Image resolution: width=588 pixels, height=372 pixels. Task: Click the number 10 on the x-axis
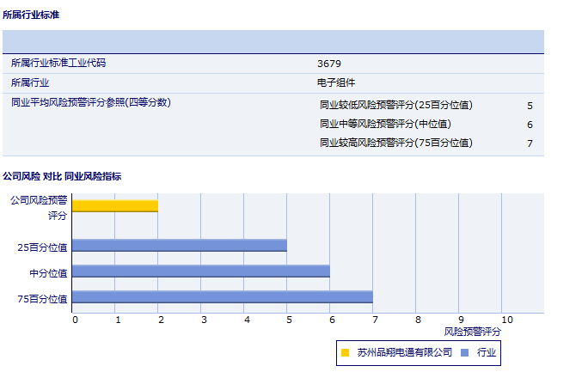click(x=506, y=320)
